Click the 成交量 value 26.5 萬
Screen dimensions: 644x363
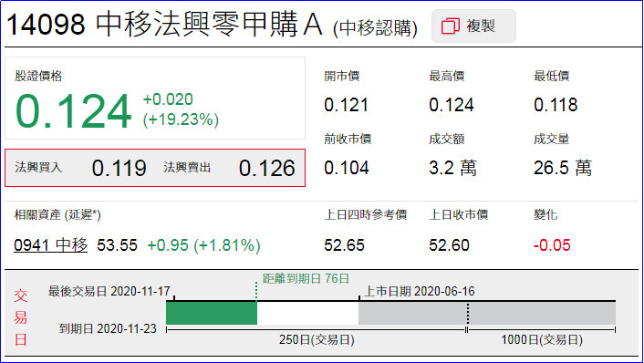pyautogui.click(x=563, y=168)
